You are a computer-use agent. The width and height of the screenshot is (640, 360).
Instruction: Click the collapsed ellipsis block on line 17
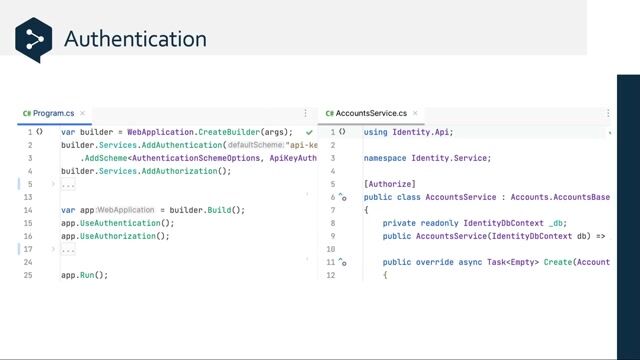tap(68, 249)
